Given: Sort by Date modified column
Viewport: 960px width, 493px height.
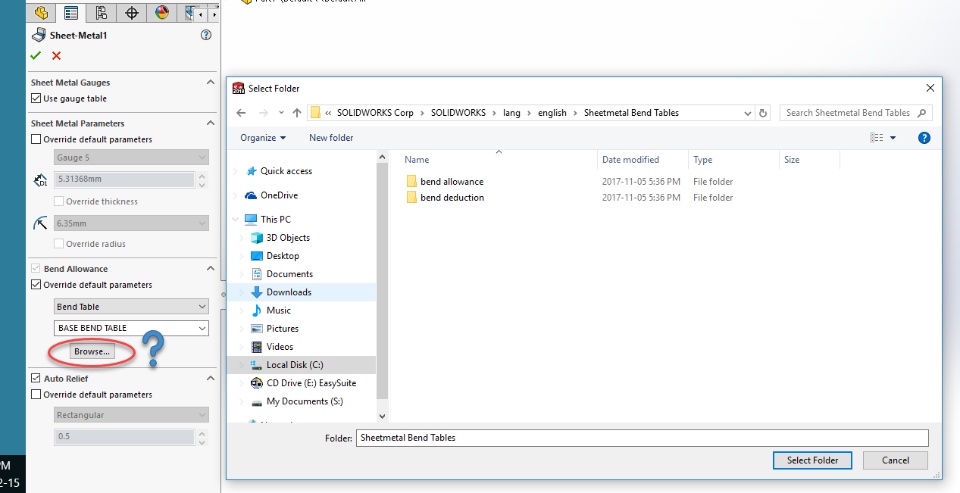Looking at the screenshot, I should (x=631, y=160).
